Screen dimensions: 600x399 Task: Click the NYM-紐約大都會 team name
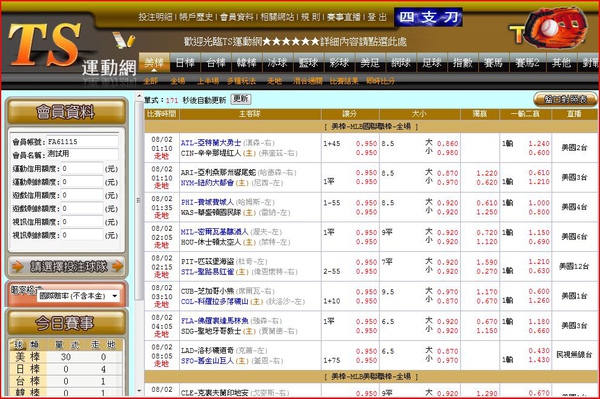(207, 183)
